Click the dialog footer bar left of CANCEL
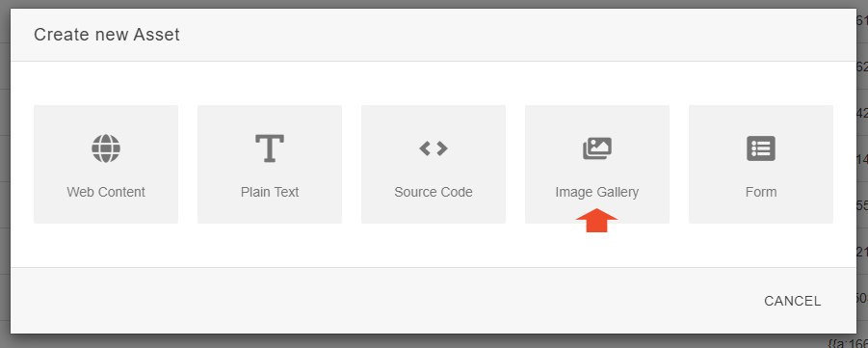The width and height of the screenshot is (868, 348). (387, 301)
